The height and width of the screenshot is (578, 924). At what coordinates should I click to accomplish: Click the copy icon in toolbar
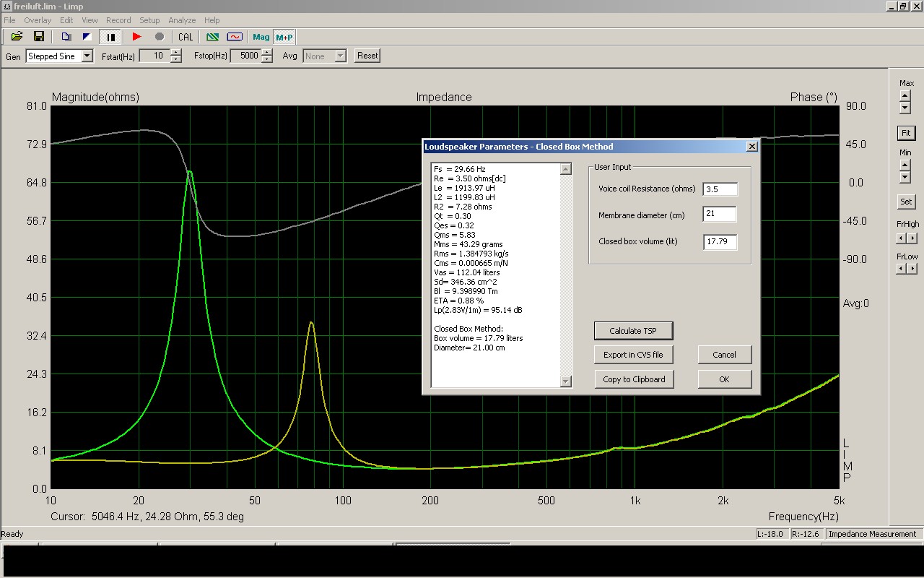coord(66,37)
